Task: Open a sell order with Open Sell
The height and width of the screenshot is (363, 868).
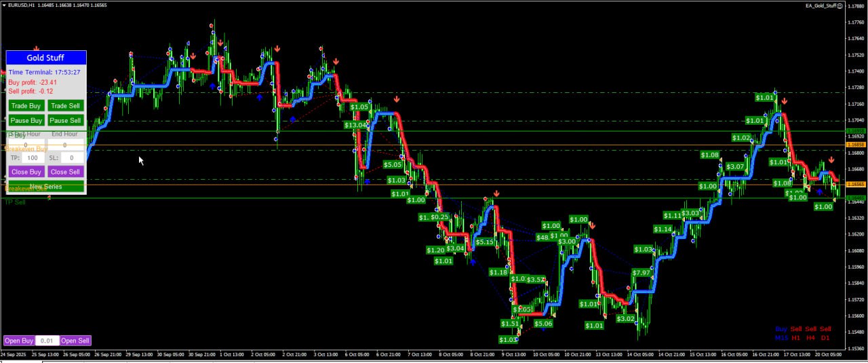Action: (75, 341)
